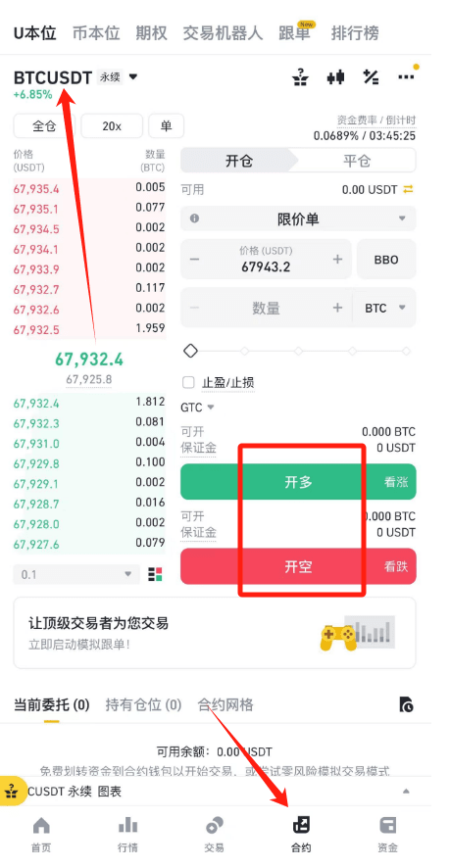Screen dimensions: 450x868
Task: Click the position size slider handle
Action: tap(190, 351)
